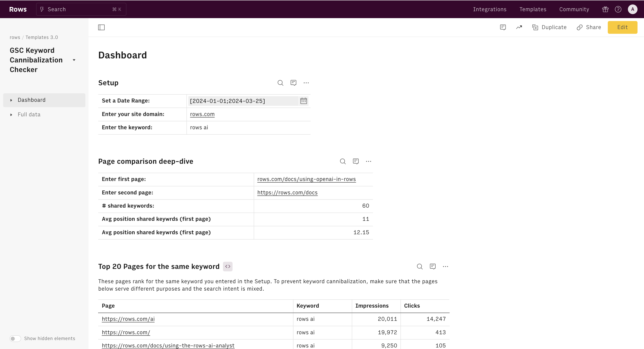Expand the Full data page arrow
Image resolution: width=644 pixels, height=349 pixels.
click(x=11, y=115)
